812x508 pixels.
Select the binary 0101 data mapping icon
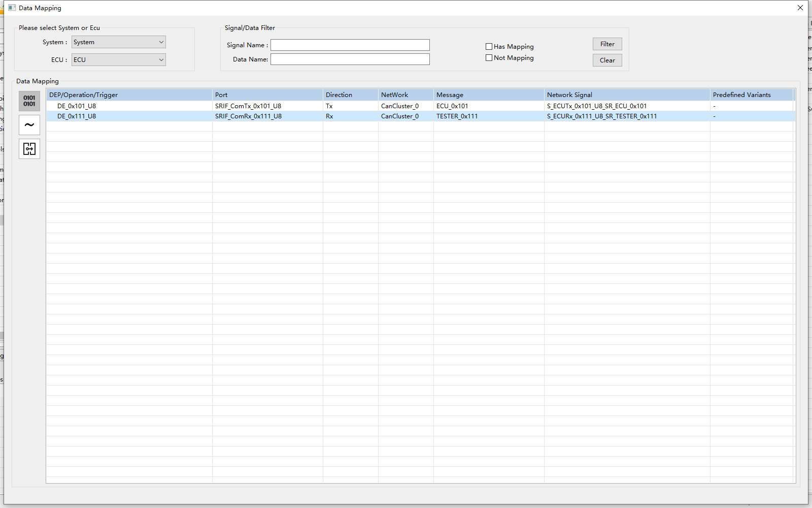coord(29,101)
